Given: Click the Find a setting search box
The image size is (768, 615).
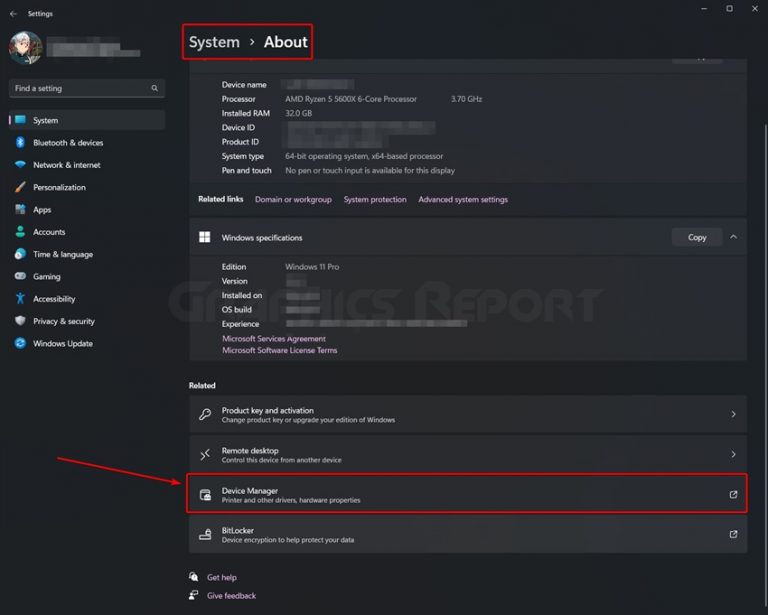Looking at the screenshot, I should coord(87,88).
